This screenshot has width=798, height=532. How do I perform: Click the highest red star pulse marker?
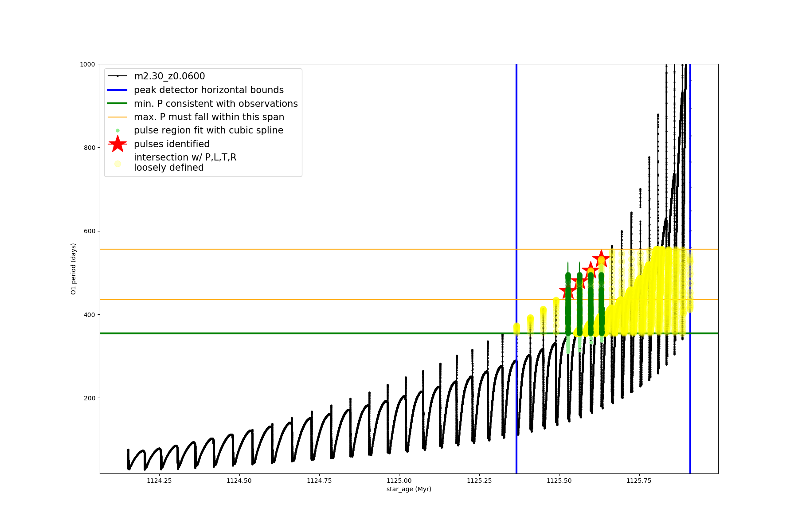pyautogui.click(x=601, y=258)
